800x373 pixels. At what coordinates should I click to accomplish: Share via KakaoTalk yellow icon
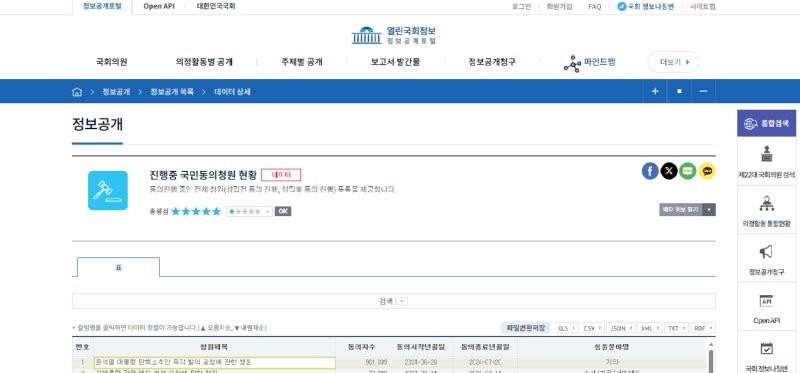pyautogui.click(x=707, y=171)
